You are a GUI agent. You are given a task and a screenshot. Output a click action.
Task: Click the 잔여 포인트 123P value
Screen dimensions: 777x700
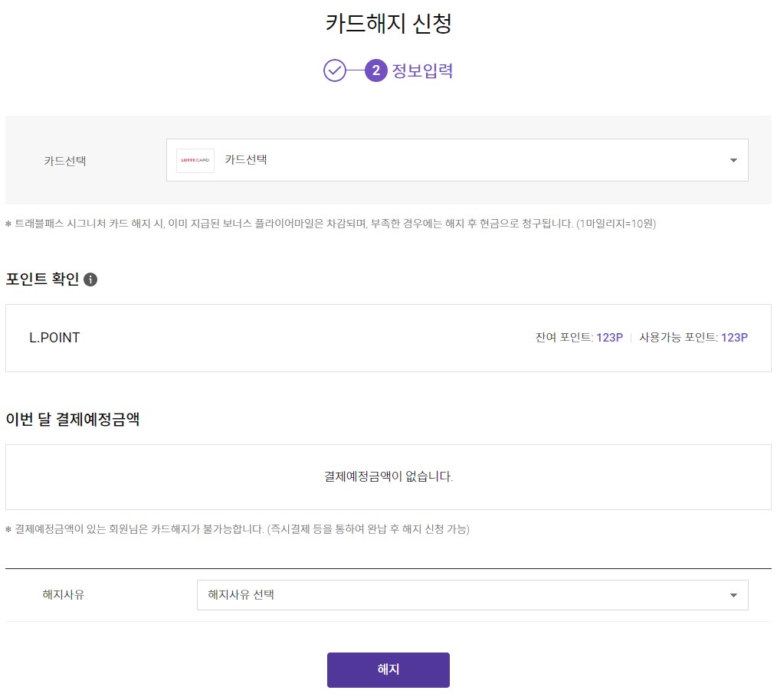pyautogui.click(x=609, y=338)
